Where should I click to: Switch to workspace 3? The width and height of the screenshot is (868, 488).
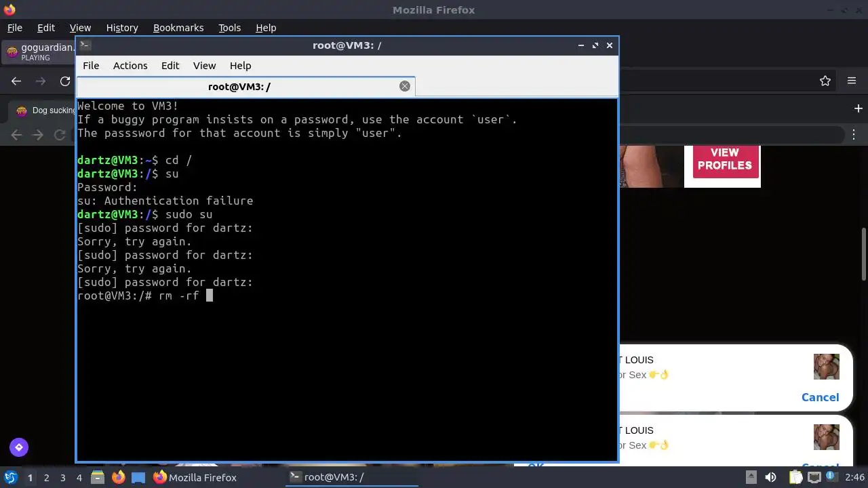coord(62,477)
